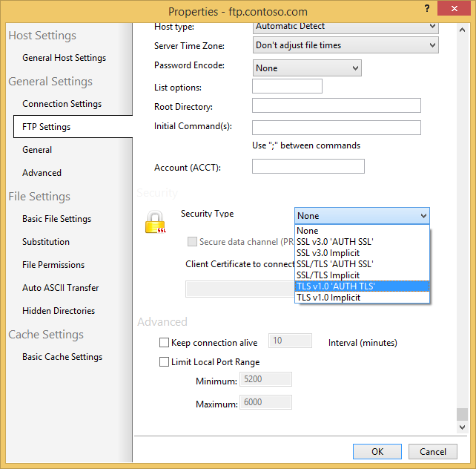476x469 pixels.
Task: Click the SSL padlock icon
Action: tap(155, 223)
